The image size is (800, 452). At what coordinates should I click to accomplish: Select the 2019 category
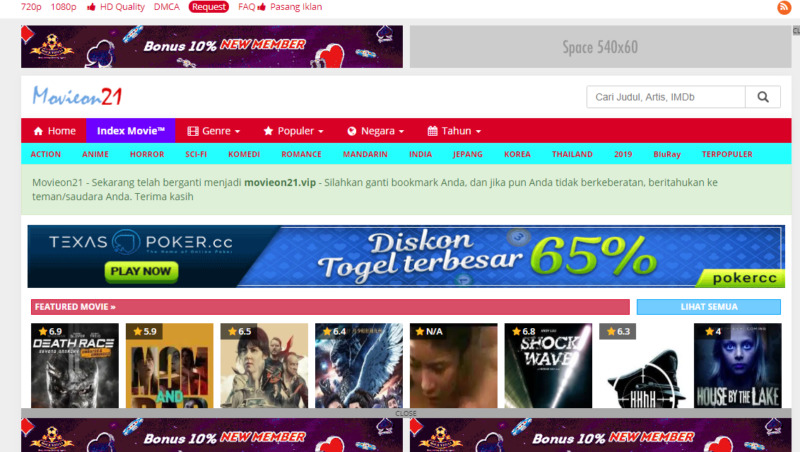(x=623, y=154)
